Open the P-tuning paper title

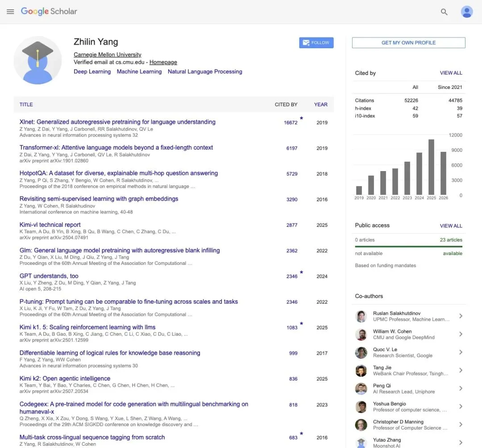[129, 301]
